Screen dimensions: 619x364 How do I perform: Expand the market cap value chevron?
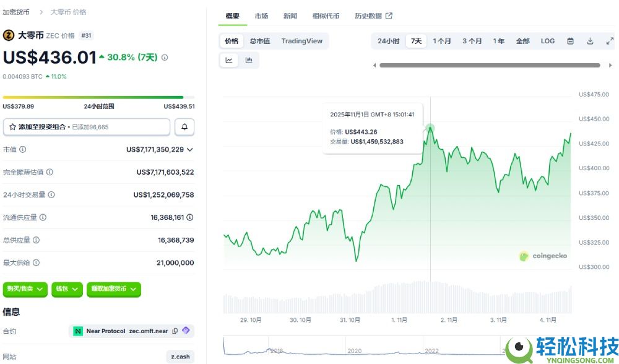(x=190, y=150)
